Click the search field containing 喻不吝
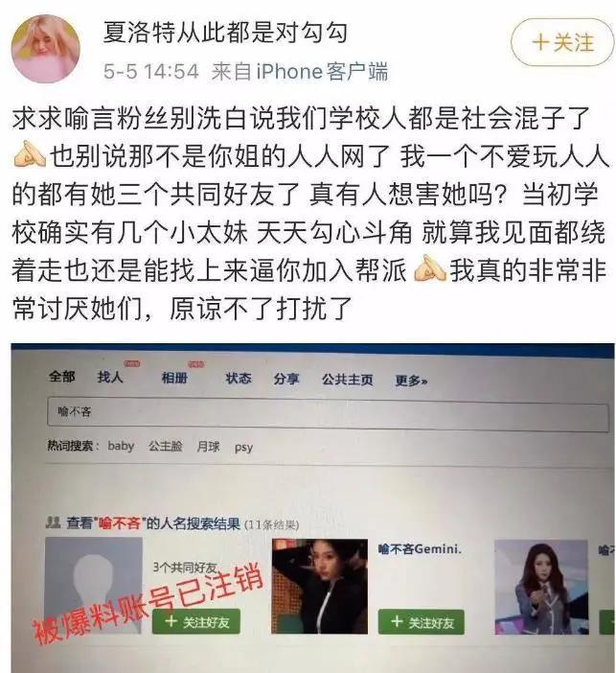The height and width of the screenshot is (673, 616). point(328,414)
